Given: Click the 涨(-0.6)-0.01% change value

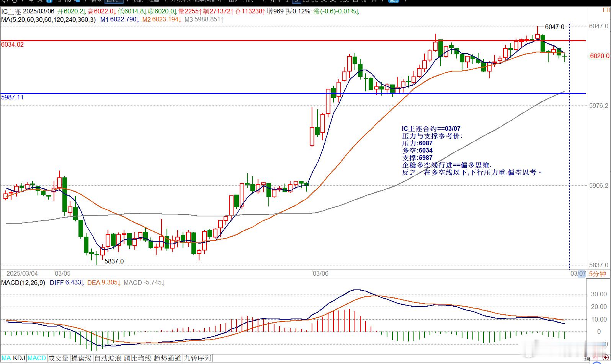Looking at the screenshot, I should point(336,11).
